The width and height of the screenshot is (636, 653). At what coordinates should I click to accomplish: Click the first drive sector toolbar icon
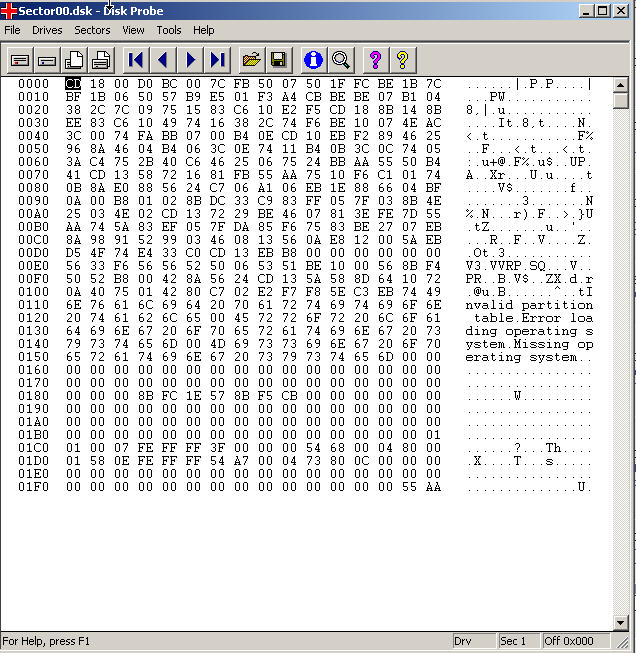20,60
